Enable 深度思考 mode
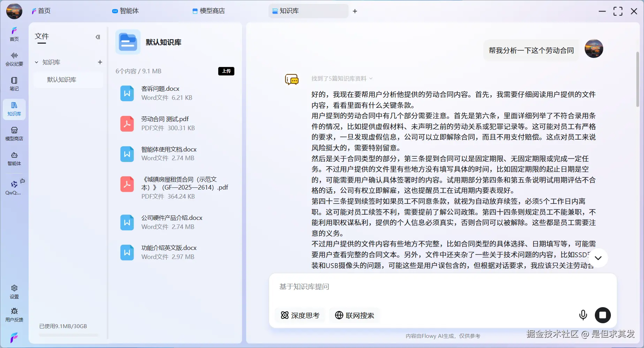This screenshot has width=644, height=348. click(x=300, y=315)
